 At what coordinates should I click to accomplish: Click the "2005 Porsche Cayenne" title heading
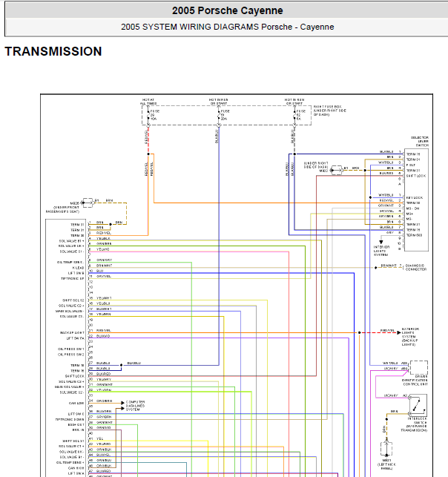[x=227, y=10]
